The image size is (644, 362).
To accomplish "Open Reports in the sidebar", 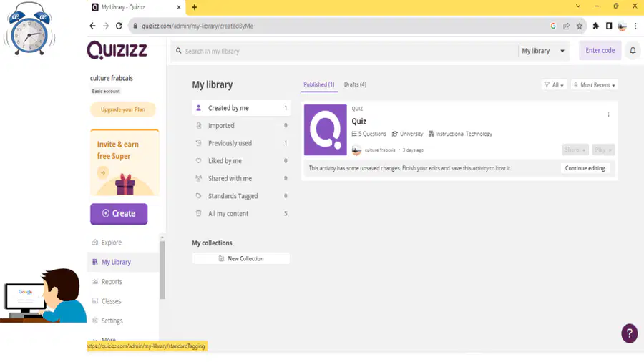I will pyautogui.click(x=123, y=282).
